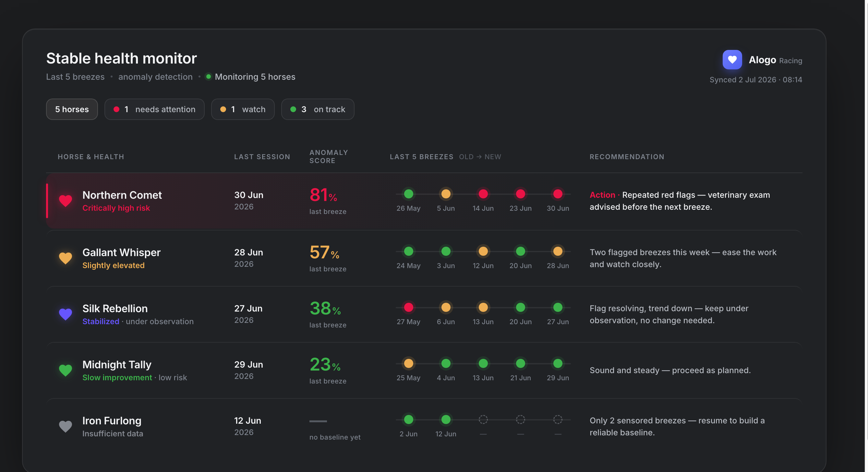This screenshot has width=868, height=472.
Task: Click Silk Rebellion's 13 Jun breeze dot
Action: tap(483, 307)
